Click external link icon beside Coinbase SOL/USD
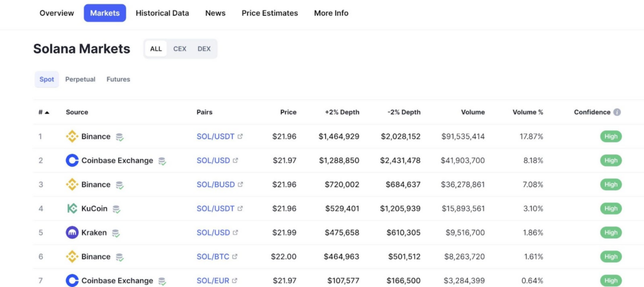 (235, 160)
